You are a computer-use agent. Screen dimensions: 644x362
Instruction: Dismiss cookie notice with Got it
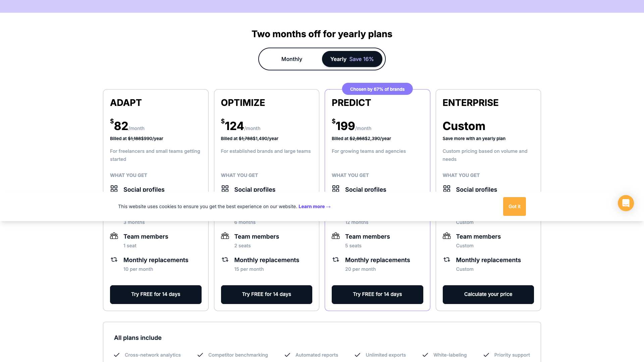[x=514, y=206]
